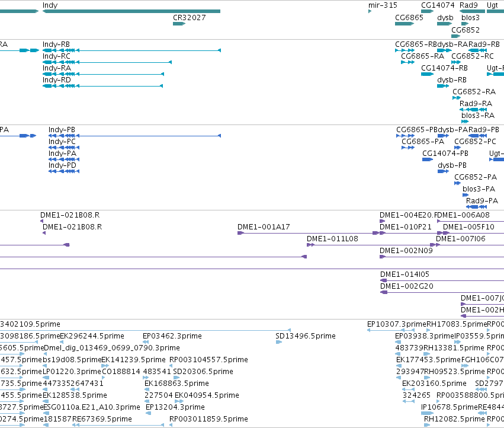504x428 pixels.
Task: Click the RH09523.5prime EST marker
Action: click(427, 378)
